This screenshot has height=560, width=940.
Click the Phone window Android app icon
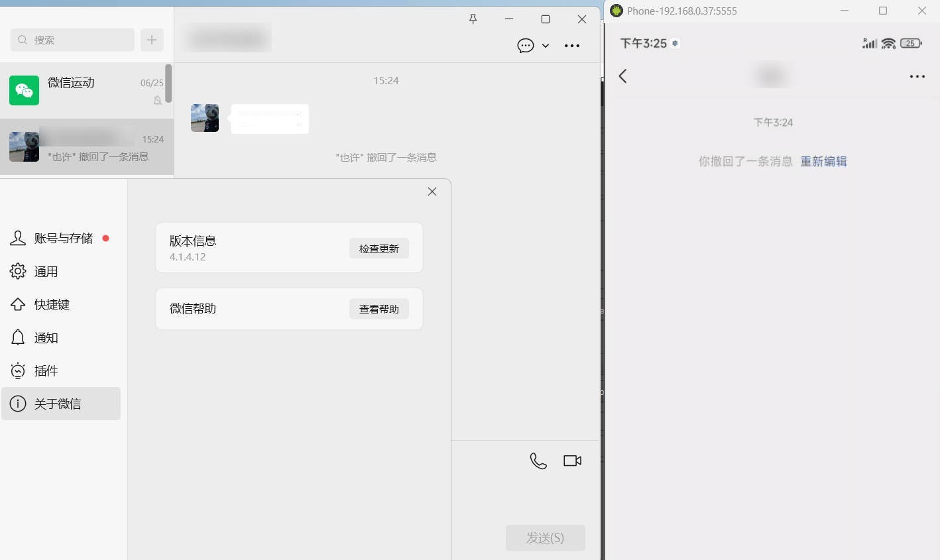click(617, 11)
